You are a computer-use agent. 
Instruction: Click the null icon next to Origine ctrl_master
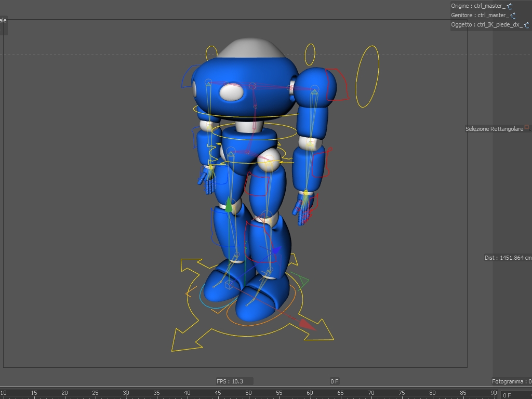[x=509, y=6]
